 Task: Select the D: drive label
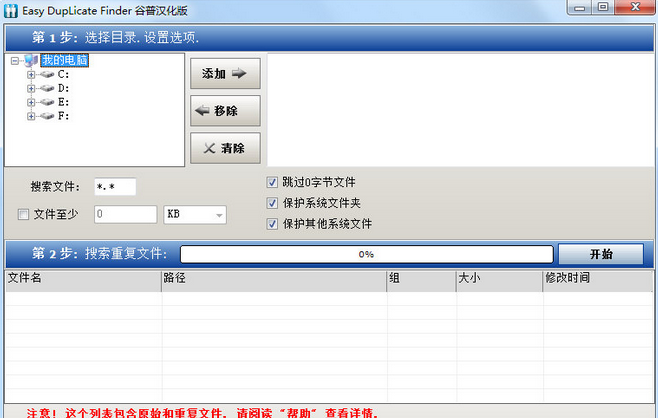pyautogui.click(x=63, y=88)
